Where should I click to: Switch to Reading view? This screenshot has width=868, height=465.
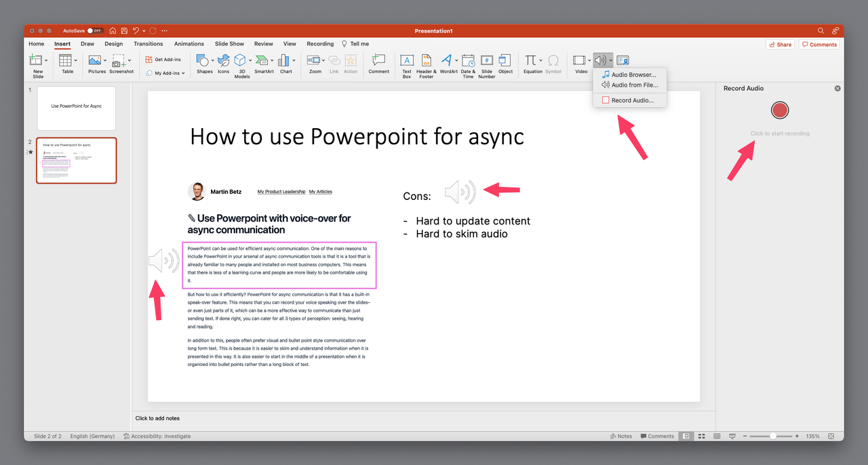click(716, 436)
